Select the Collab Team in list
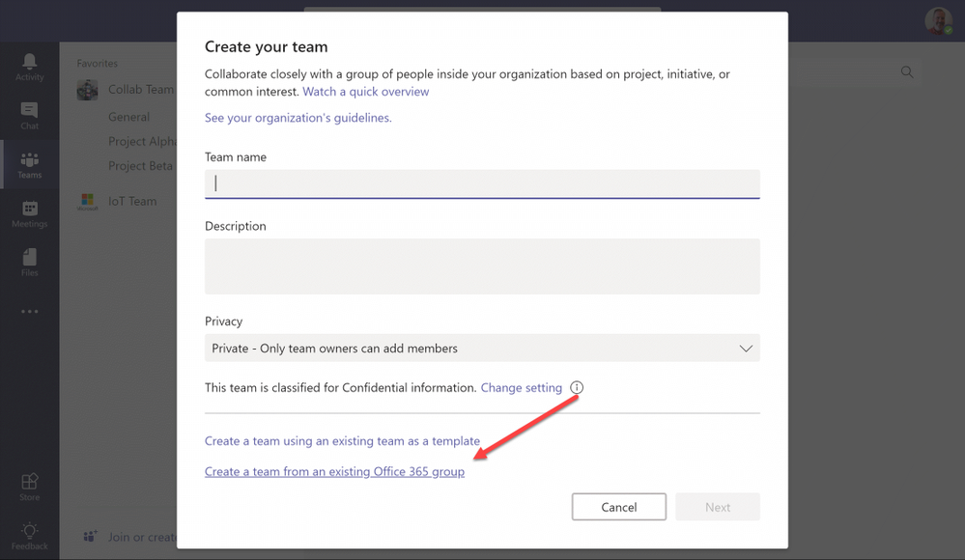Image resolution: width=965 pixels, height=560 pixels. pos(141,90)
